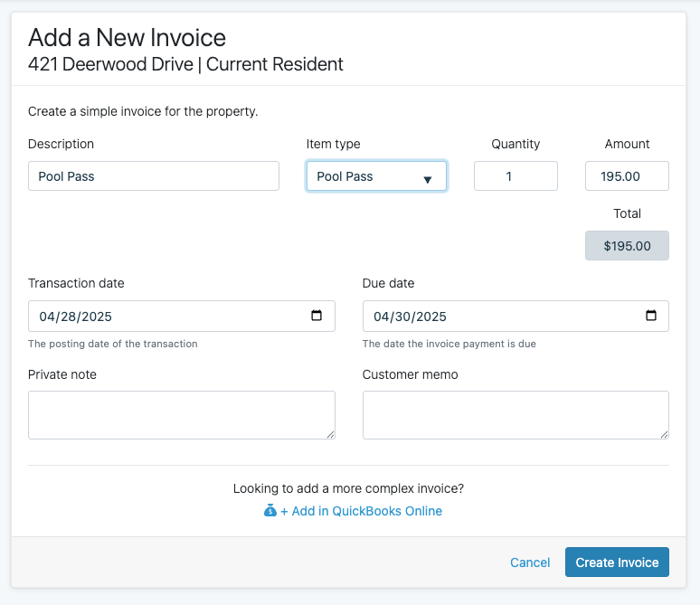Click the Customer memo resize handle

point(665,434)
